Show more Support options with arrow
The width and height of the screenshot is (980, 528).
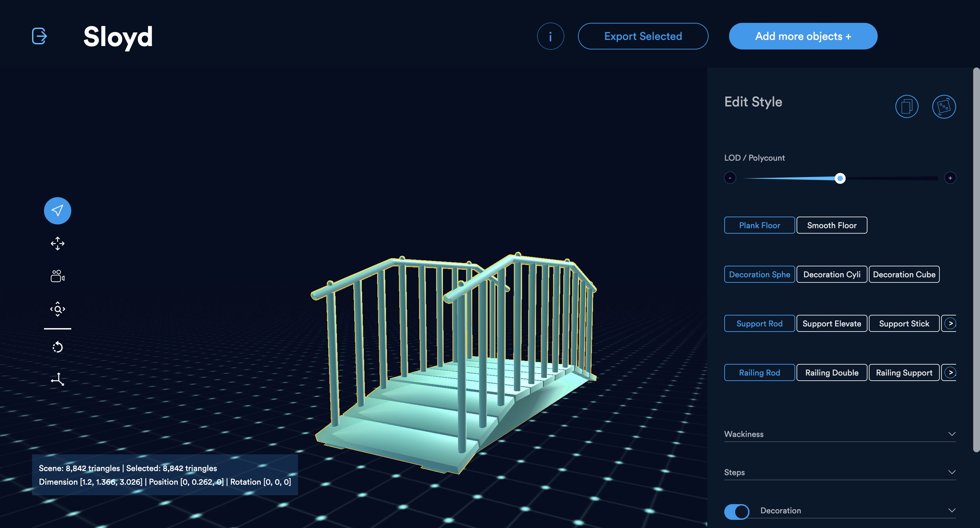coord(950,324)
